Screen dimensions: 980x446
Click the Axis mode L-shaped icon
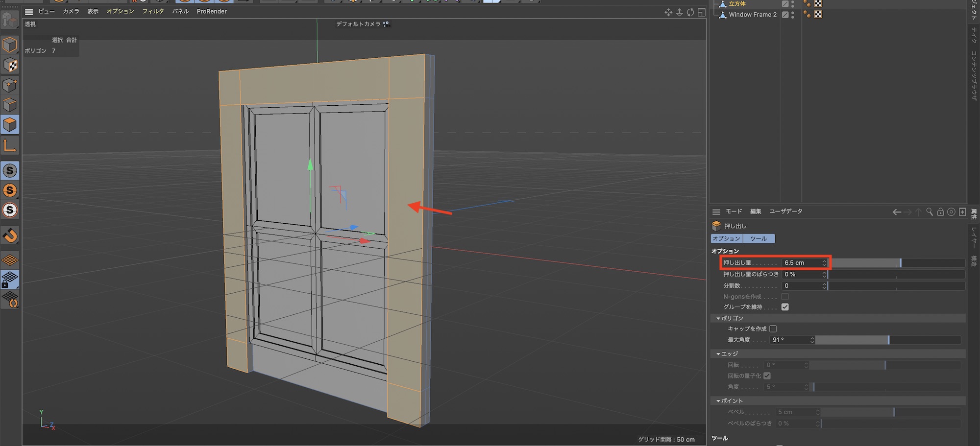pyautogui.click(x=10, y=145)
